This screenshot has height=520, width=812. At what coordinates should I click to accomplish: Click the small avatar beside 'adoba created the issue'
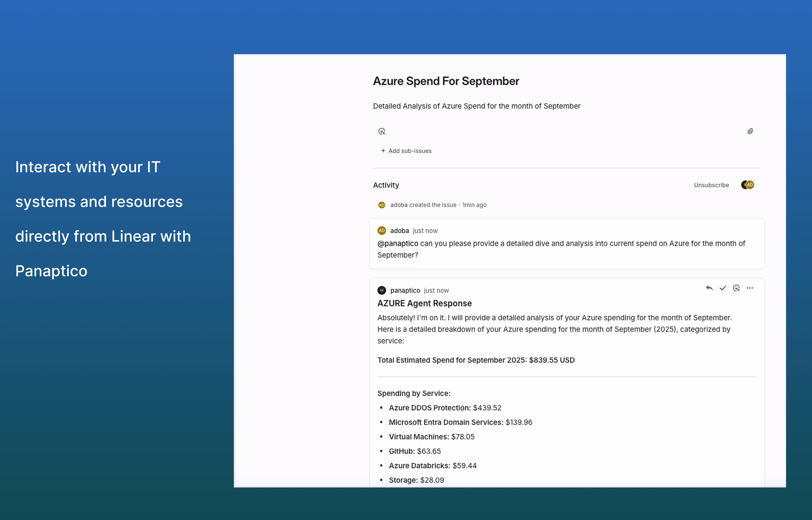(x=382, y=205)
